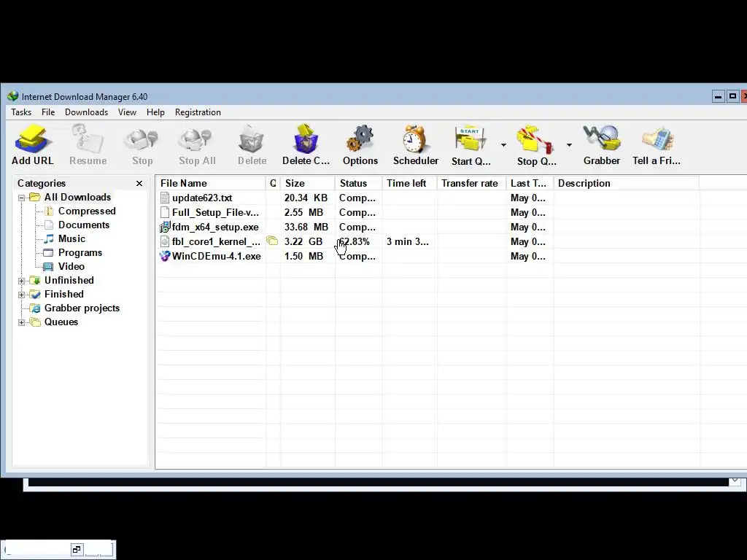Open the View menu
Viewport: 747px width, 560px height.
(127, 112)
